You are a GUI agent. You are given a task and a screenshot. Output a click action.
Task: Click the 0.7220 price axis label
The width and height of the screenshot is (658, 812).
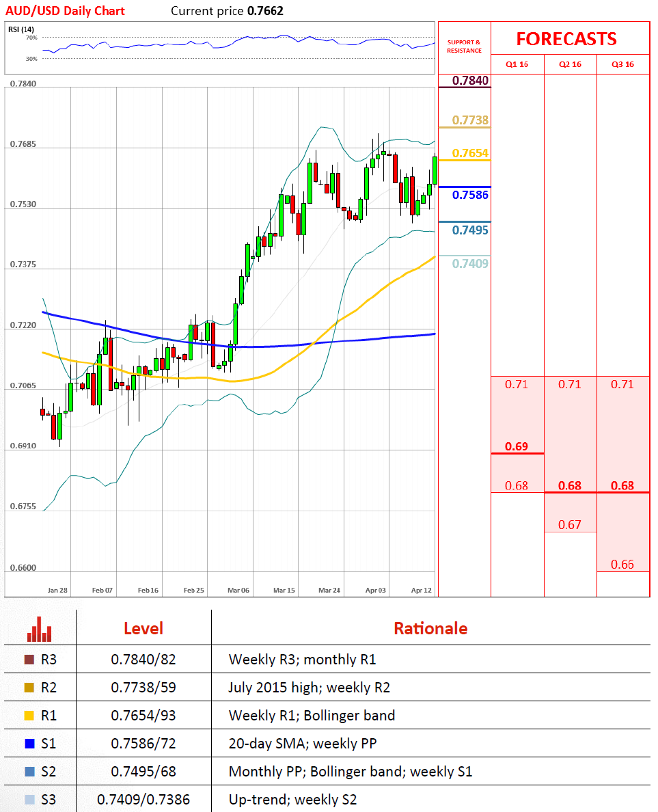(23, 325)
